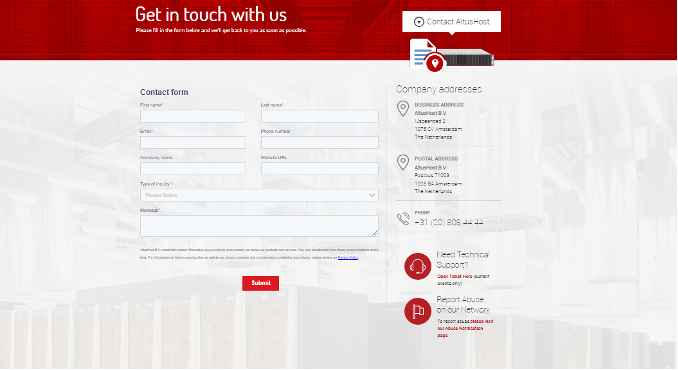
Task: Submit the contact form
Action: point(260,283)
